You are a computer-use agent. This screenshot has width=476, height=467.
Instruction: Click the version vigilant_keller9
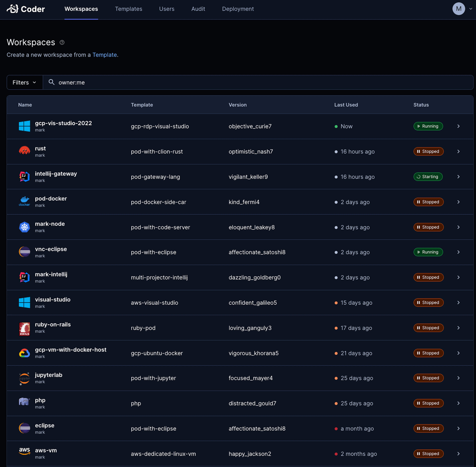click(248, 177)
